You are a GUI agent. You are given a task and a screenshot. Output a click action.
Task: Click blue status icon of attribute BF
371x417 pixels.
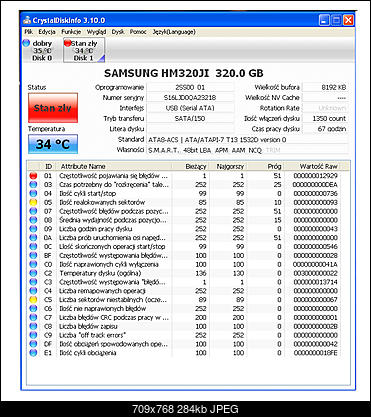point(33,255)
